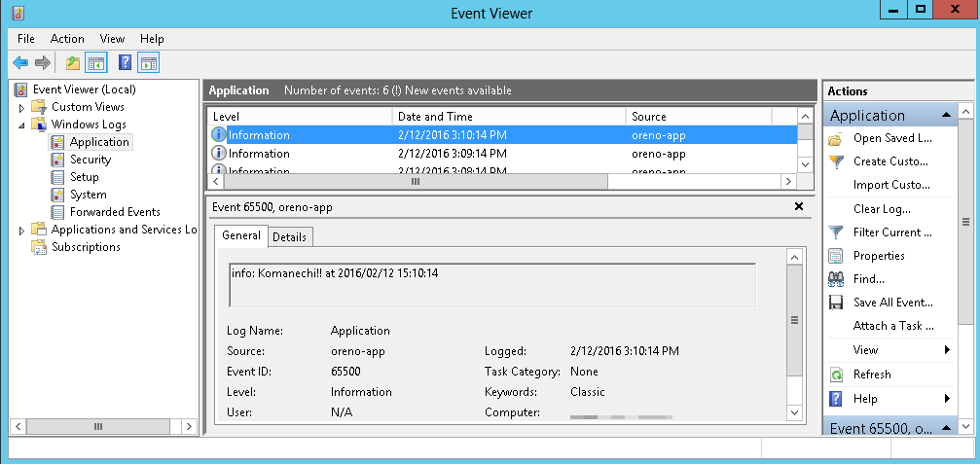Click the info icon of the 3:10:14 PM event
Viewport: 980px width, 464px height.
[x=219, y=135]
